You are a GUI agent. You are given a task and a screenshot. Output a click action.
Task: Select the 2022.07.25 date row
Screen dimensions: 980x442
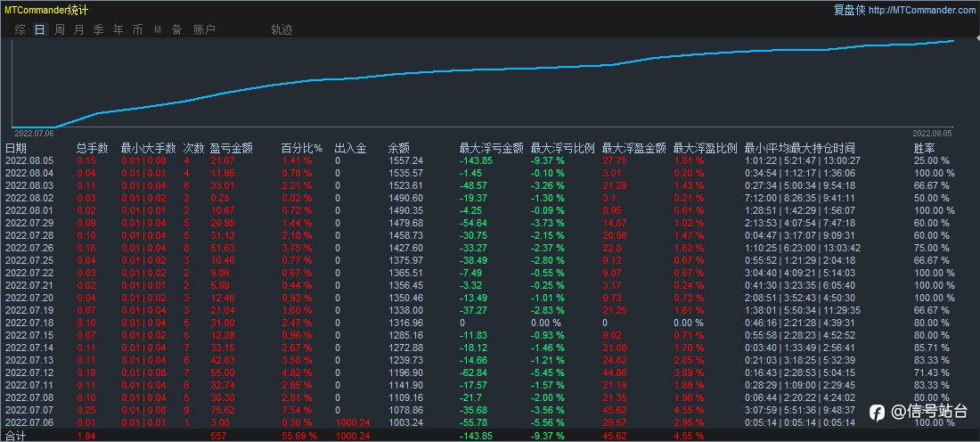click(x=490, y=260)
